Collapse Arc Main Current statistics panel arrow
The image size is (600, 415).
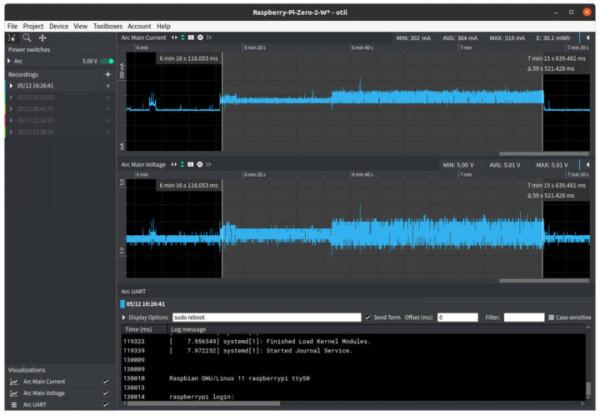[588, 37]
